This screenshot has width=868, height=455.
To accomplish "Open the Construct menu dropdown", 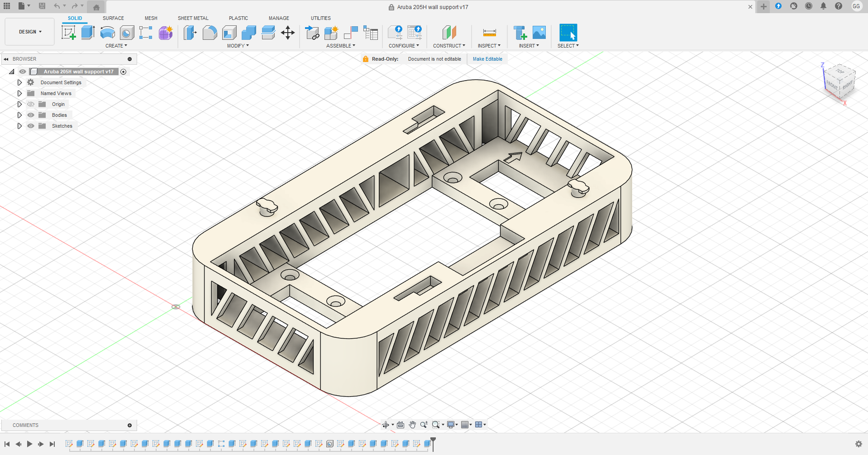I will click(x=449, y=46).
